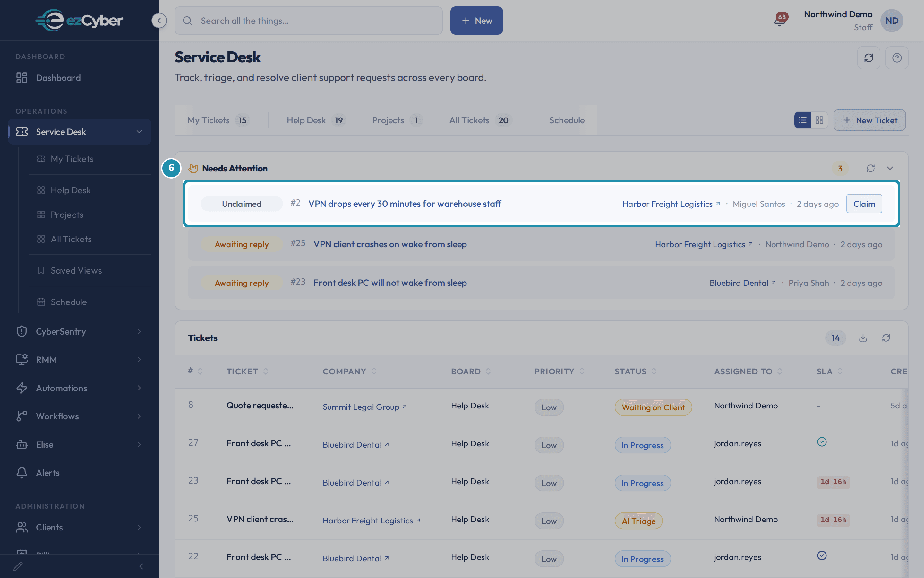
Task: Switch to grid view layout
Action: coord(819,120)
